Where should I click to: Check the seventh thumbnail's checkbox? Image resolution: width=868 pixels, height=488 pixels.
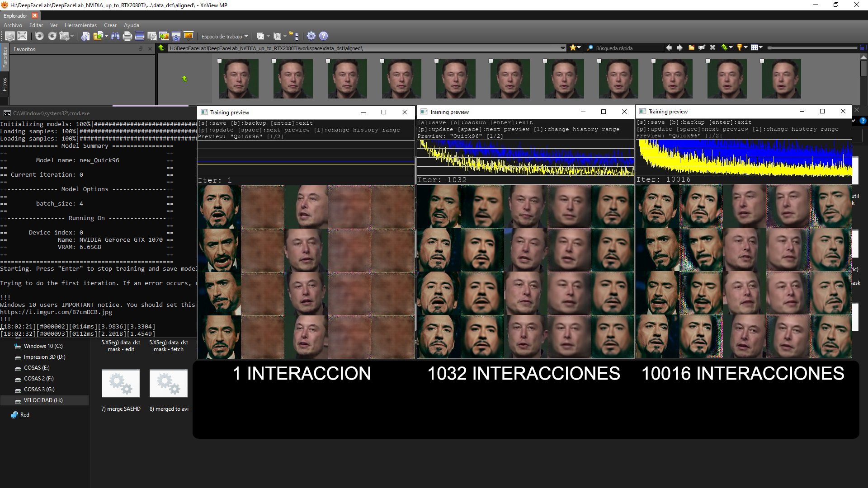[545, 61]
